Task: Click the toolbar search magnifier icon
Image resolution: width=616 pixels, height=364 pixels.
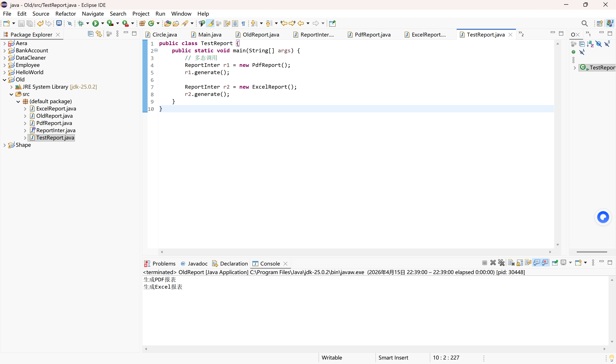Action: pyautogui.click(x=585, y=23)
